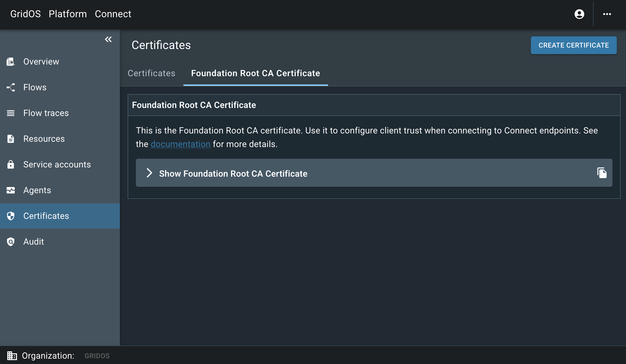
Task: Open the documentation link
Action: coord(180,144)
